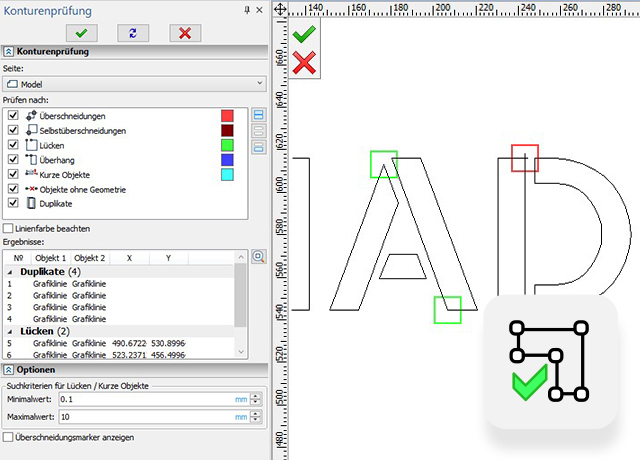
Task: Uncheck the Überhang checkbox
Action: coord(13,160)
